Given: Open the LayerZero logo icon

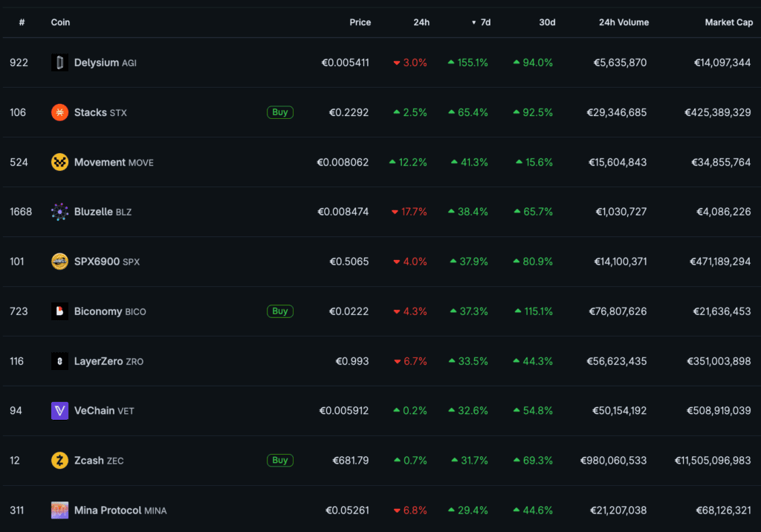Looking at the screenshot, I should click(59, 361).
